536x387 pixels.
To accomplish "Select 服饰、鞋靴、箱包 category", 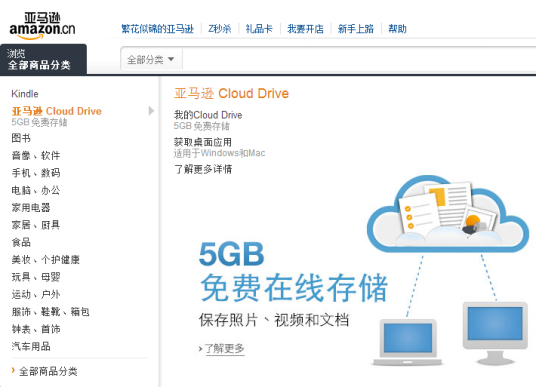I will tap(50, 311).
